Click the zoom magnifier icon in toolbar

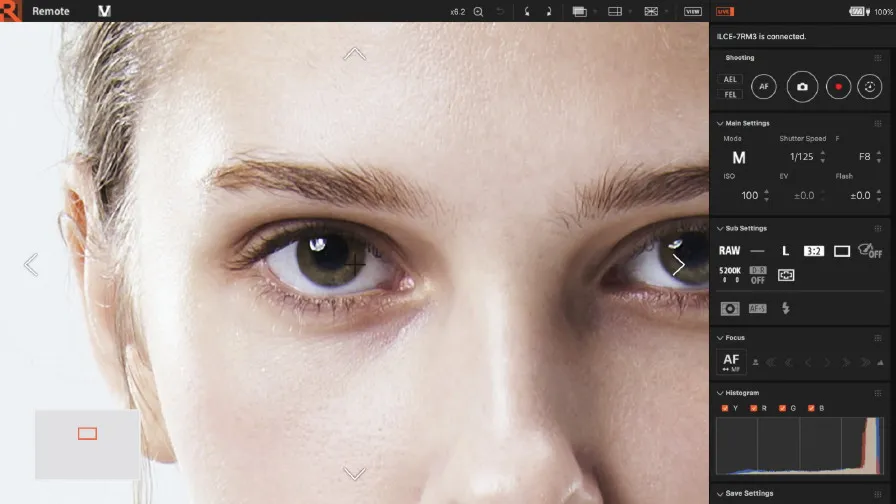click(478, 11)
